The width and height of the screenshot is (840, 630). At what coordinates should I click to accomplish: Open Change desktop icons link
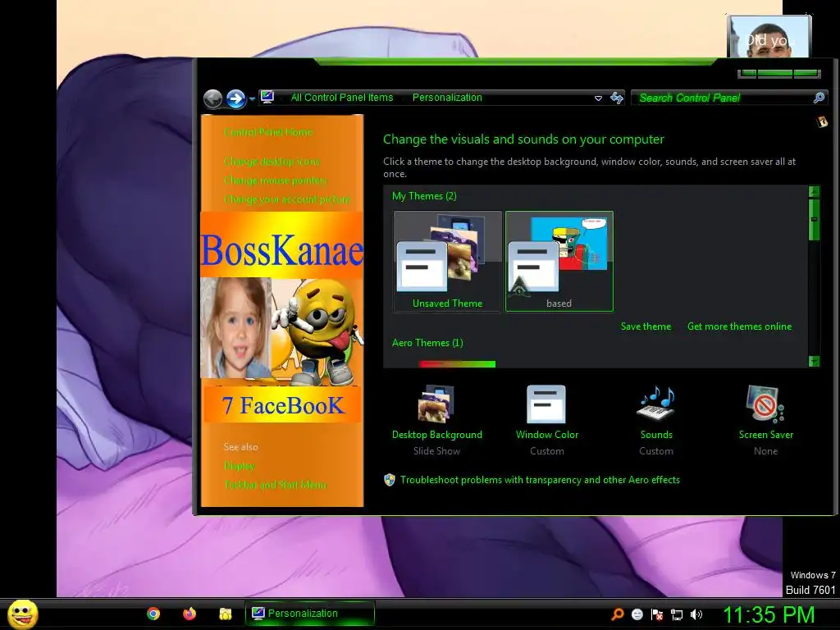click(272, 162)
